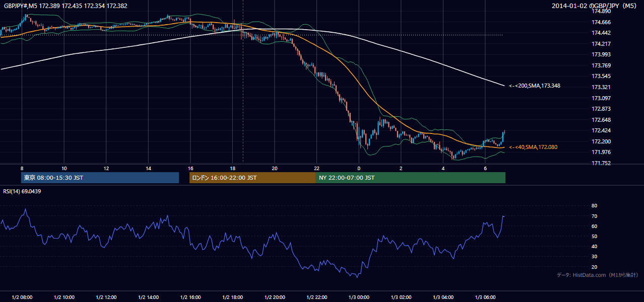644x302 pixels.
Task: Click the 200 SMA label showing 173.348
Action: pyautogui.click(x=534, y=86)
